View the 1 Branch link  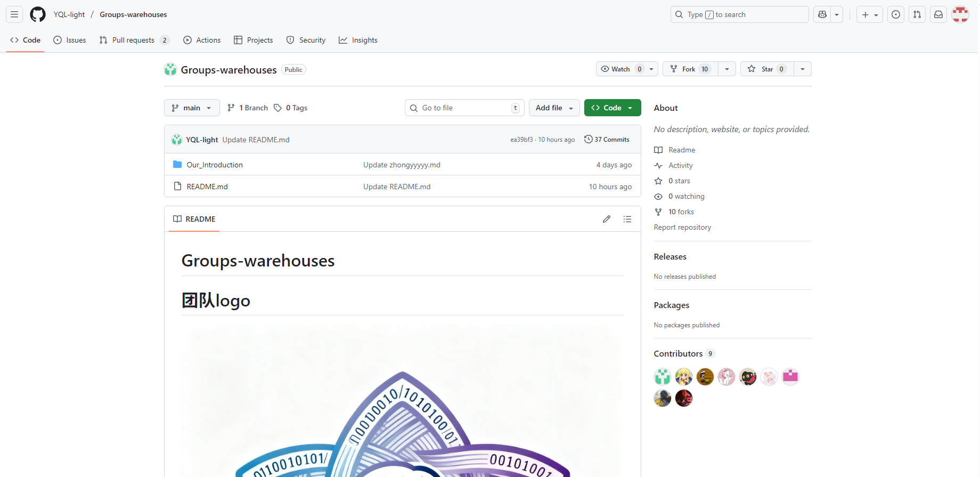tap(248, 108)
